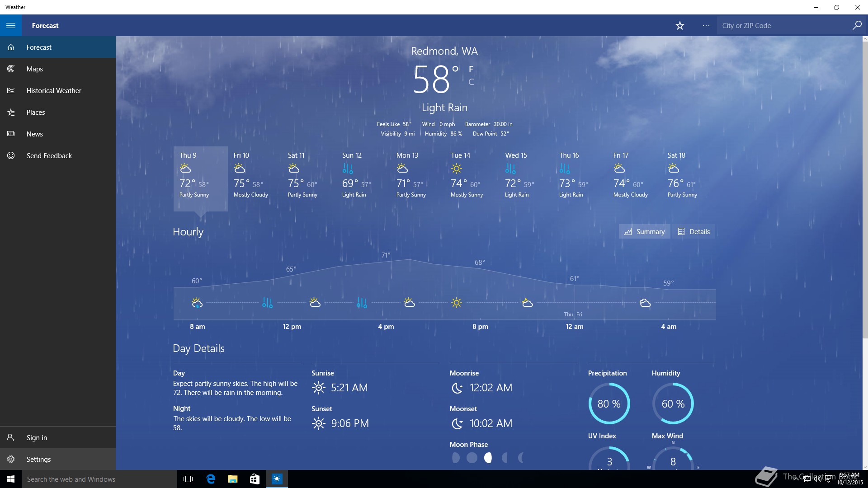This screenshot has height=488, width=868.
Task: Go to Places in the sidebar
Action: point(35,112)
